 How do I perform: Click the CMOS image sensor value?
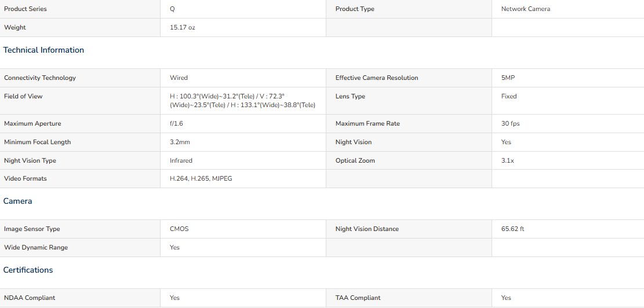tap(179, 229)
